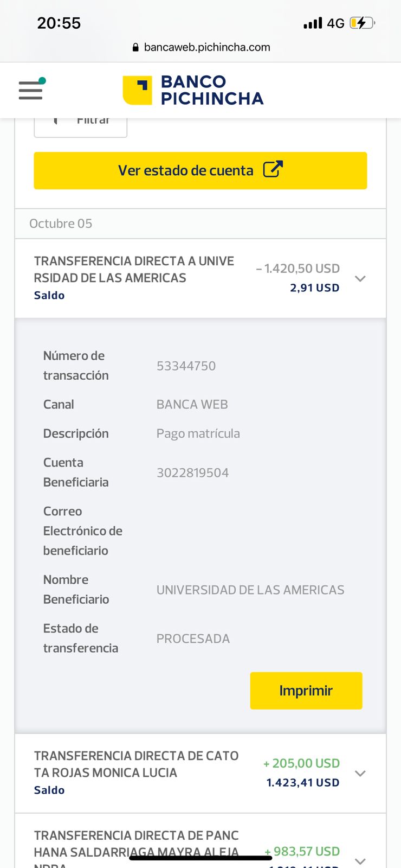Collapse the Universidad de las Americas transfer details
The height and width of the screenshot is (868, 401).
(x=360, y=278)
